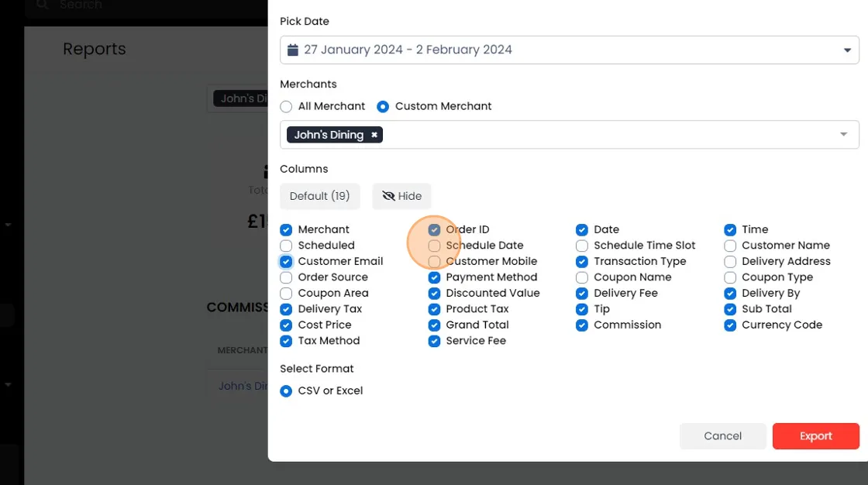Uncheck the Payment Method column

pos(434,277)
